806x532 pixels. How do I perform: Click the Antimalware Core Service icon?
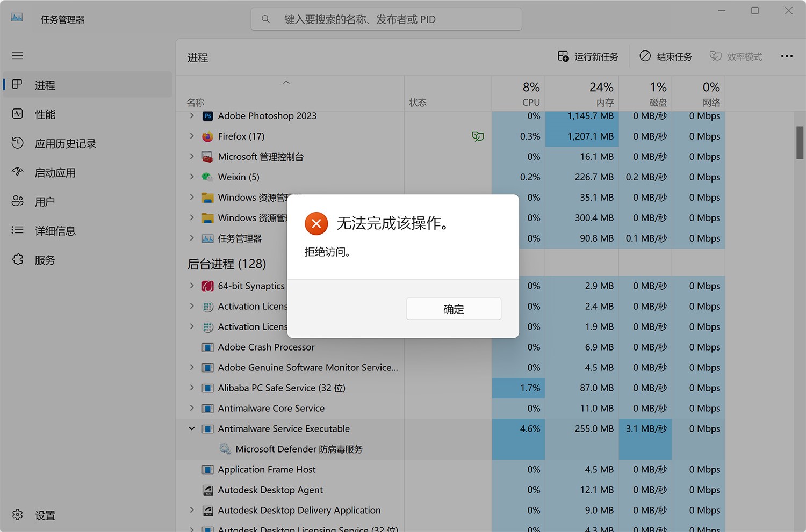(207, 409)
